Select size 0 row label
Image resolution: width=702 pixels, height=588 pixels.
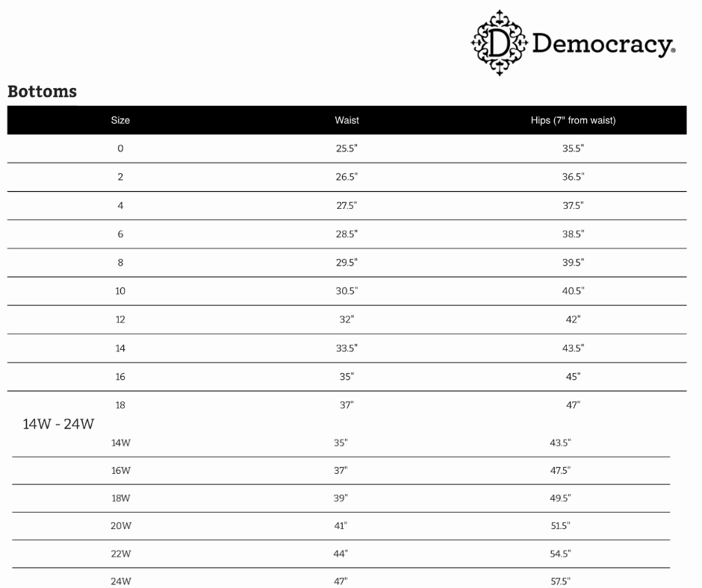pyautogui.click(x=120, y=148)
